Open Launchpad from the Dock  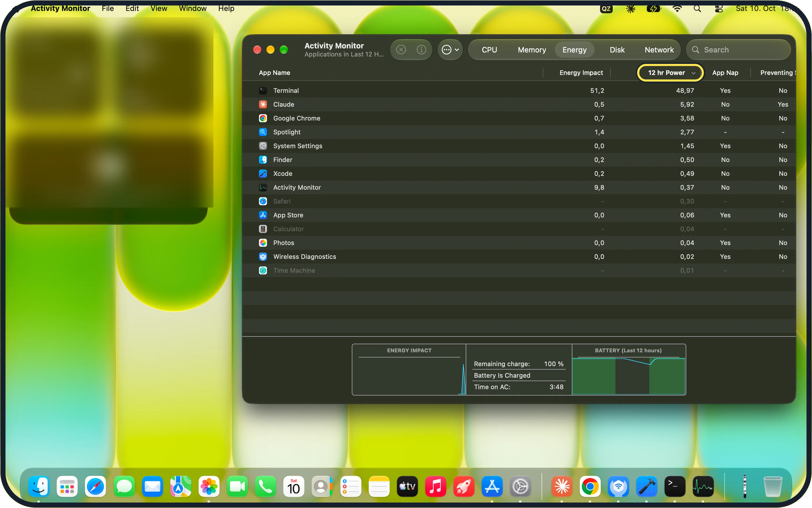tap(67, 486)
